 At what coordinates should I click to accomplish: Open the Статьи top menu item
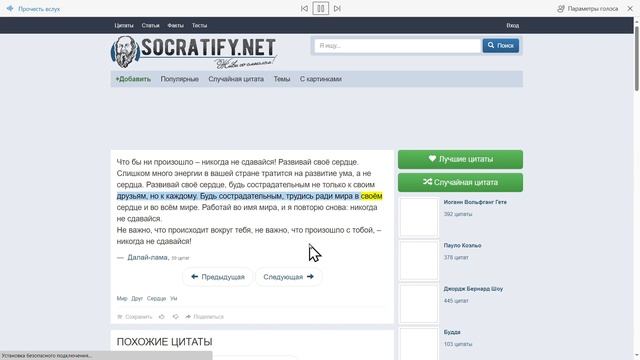[x=150, y=25]
